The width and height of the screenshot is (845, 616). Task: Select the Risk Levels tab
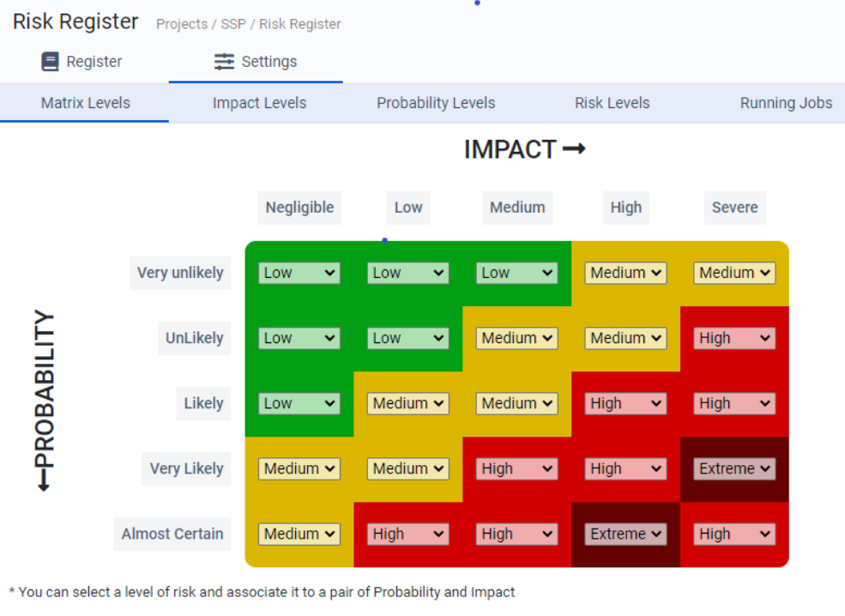click(x=612, y=103)
